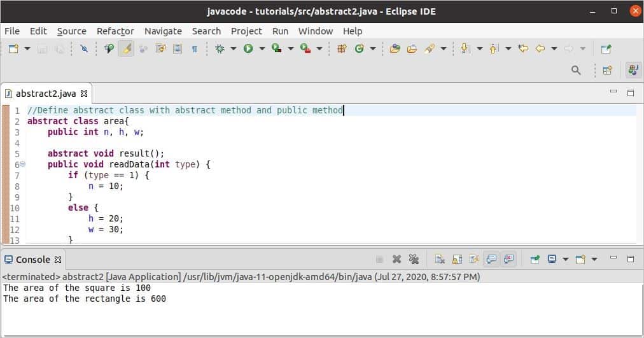The height and width of the screenshot is (338, 644).
Task: Click the New Java Package icon
Action: (x=342, y=49)
